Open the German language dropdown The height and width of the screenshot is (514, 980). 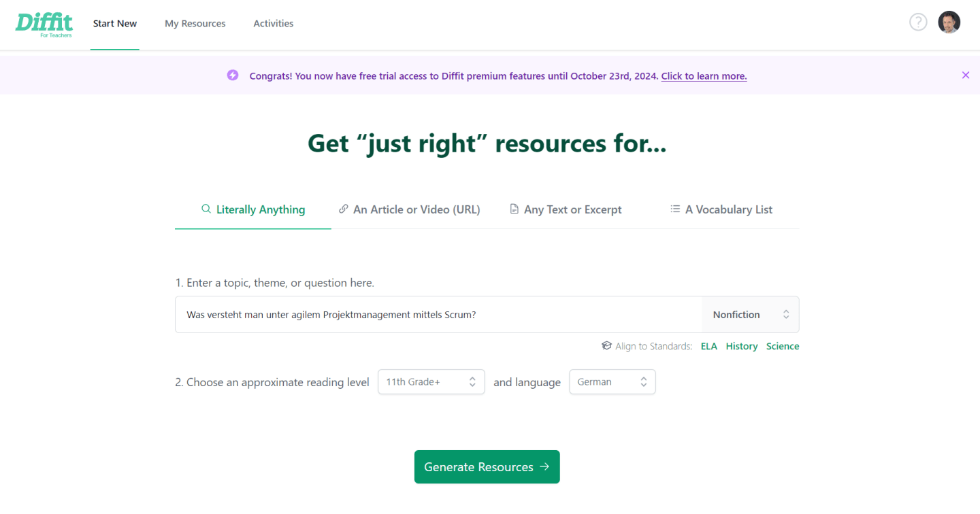coord(611,381)
